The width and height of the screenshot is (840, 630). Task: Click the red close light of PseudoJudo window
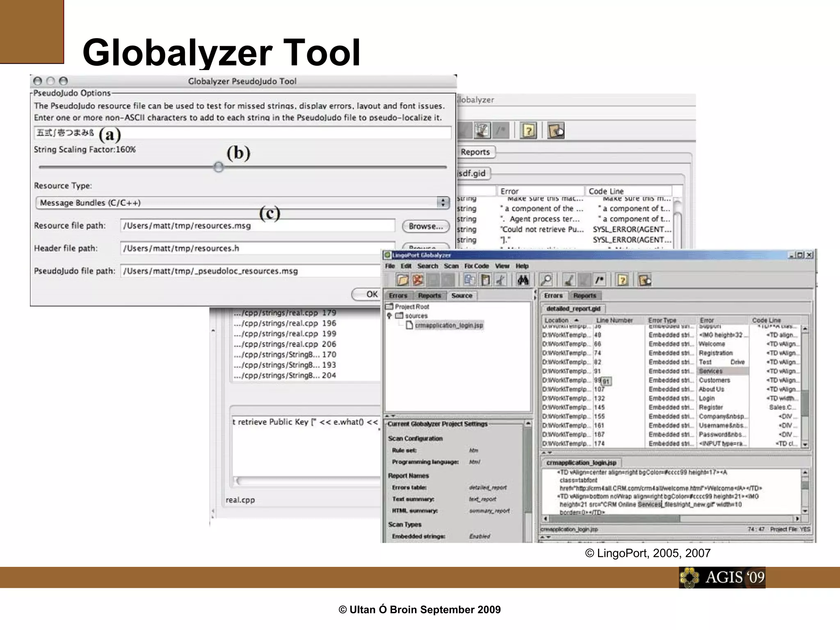pyautogui.click(x=38, y=81)
